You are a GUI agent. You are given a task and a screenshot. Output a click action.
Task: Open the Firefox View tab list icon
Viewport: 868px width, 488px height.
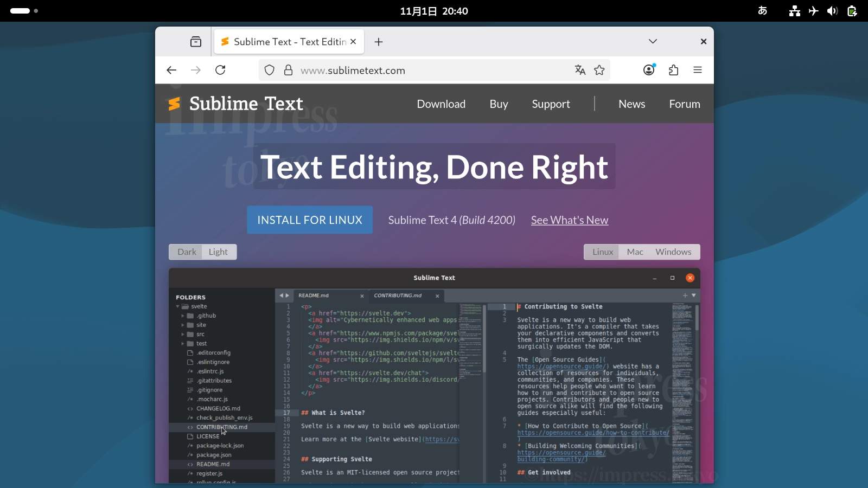tap(196, 42)
